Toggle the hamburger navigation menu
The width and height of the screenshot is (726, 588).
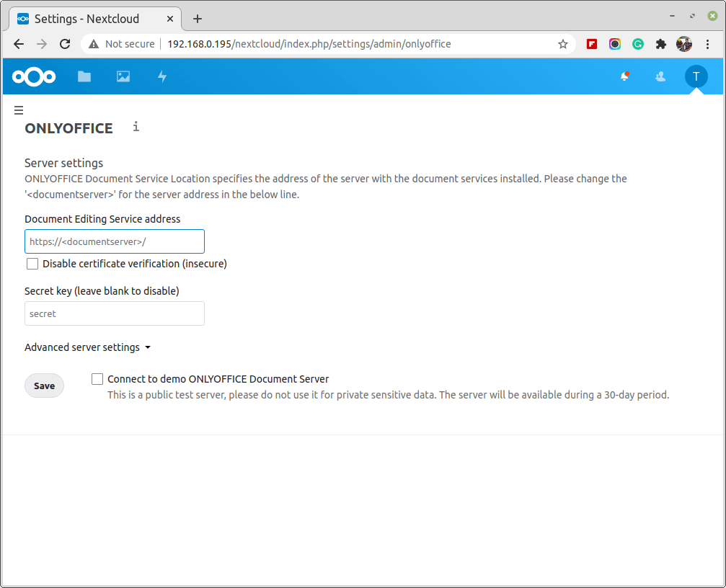click(x=19, y=110)
